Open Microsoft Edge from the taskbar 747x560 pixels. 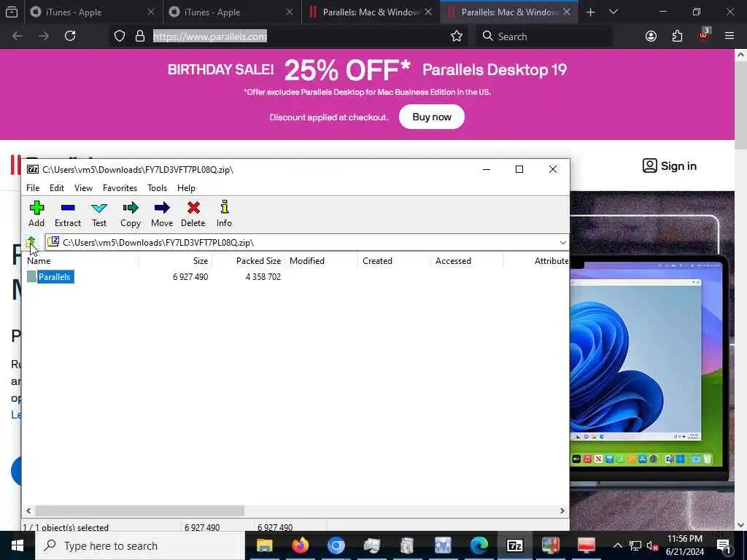tap(479, 545)
